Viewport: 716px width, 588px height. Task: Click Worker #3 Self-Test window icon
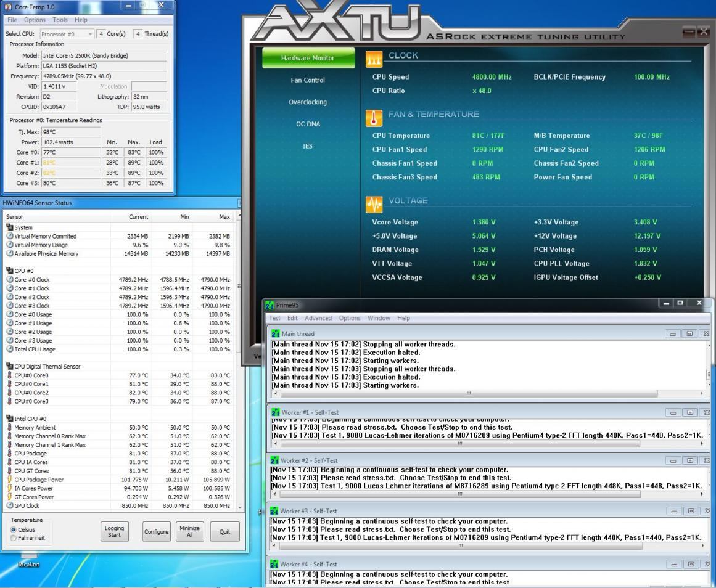tap(274, 512)
